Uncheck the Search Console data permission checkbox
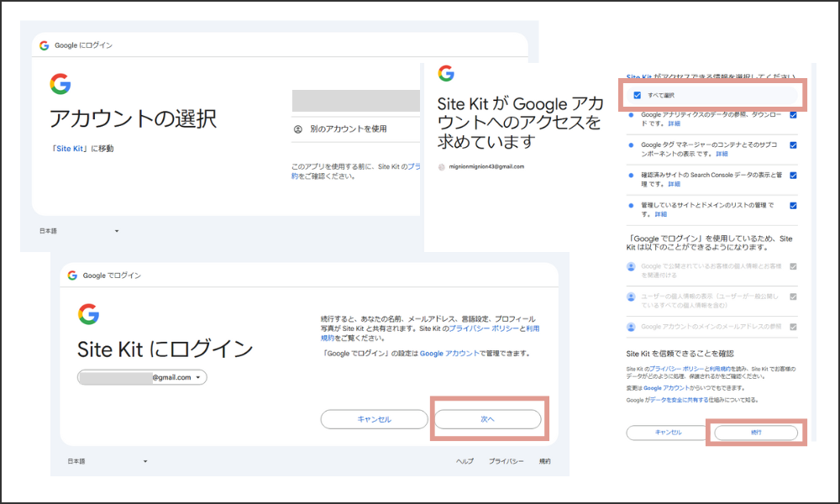The image size is (840, 504). tap(794, 176)
